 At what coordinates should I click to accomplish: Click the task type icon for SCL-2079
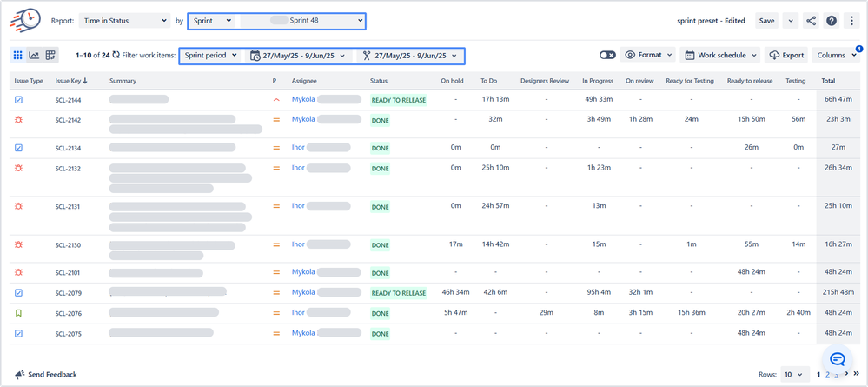pyautogui.click(x=18, y=292)
